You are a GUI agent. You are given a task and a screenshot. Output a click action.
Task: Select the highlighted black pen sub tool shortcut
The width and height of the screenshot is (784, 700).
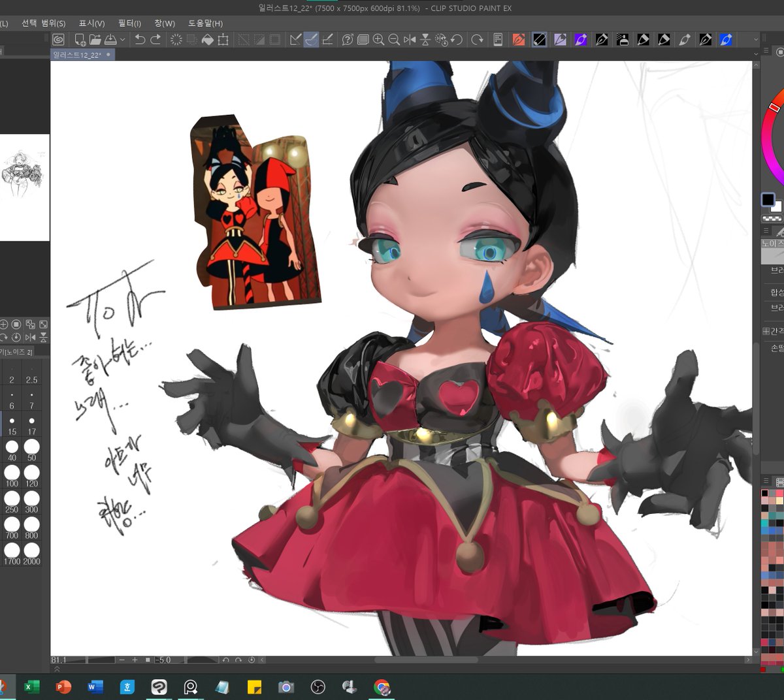pos(540,40)
